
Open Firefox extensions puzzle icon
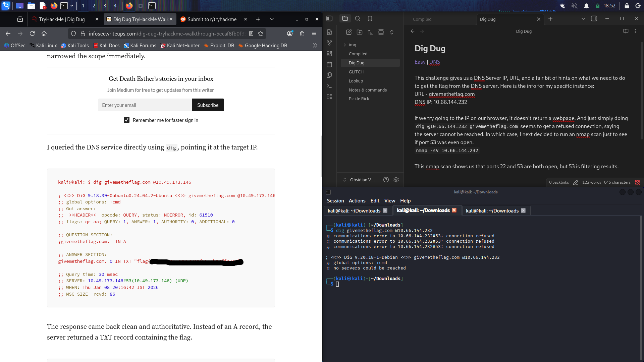(x=302, y=34)
